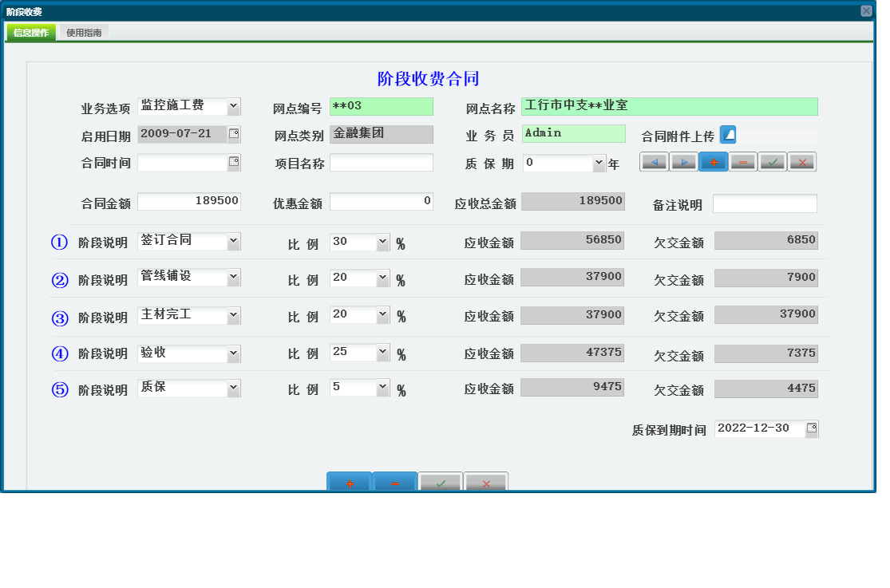Switch to the 使用指南 tab
This screenshot has width=890, height=588.
point(82,33)
